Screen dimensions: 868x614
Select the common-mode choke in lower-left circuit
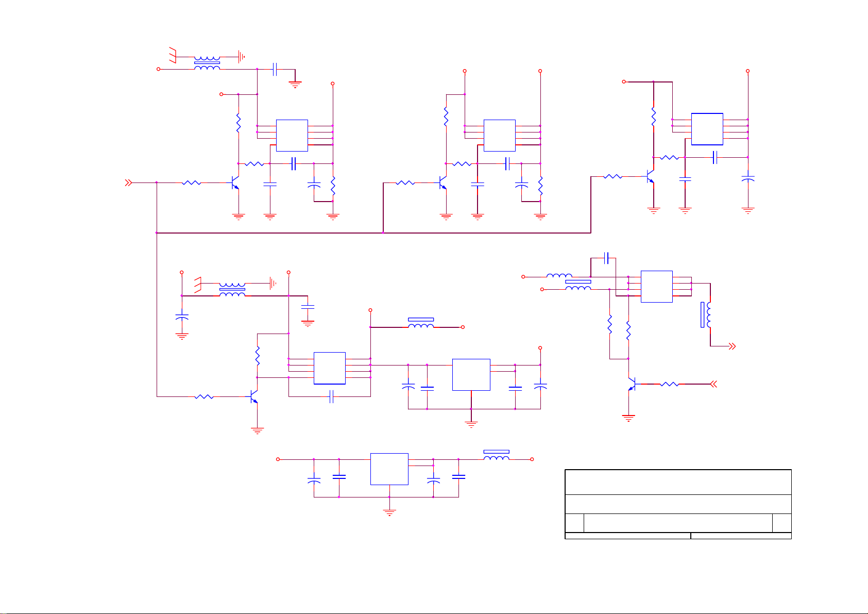pyautogui.click(x=232, y=289)
